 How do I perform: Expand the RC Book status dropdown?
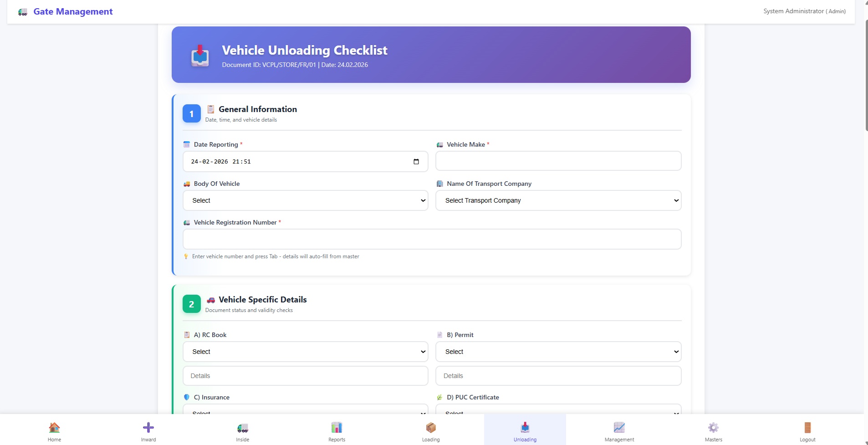point(305,352)
